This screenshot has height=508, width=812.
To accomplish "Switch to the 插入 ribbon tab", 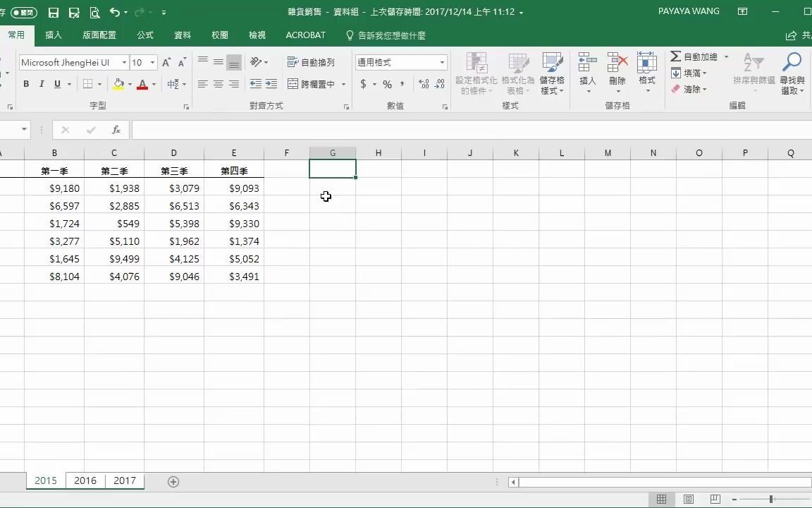I will tap(54, 35).
